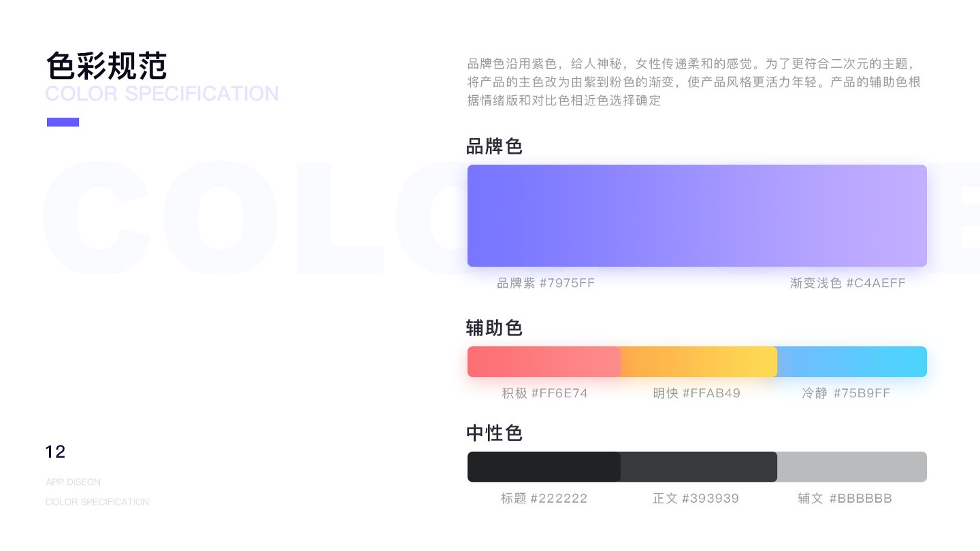Click the 品牌色 section heading
This screenshot has width=980, height=551.
point(494,146)
